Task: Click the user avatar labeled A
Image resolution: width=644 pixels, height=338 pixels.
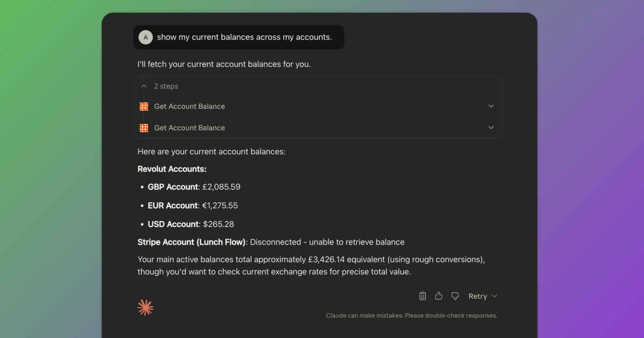Action: [145, 38]
